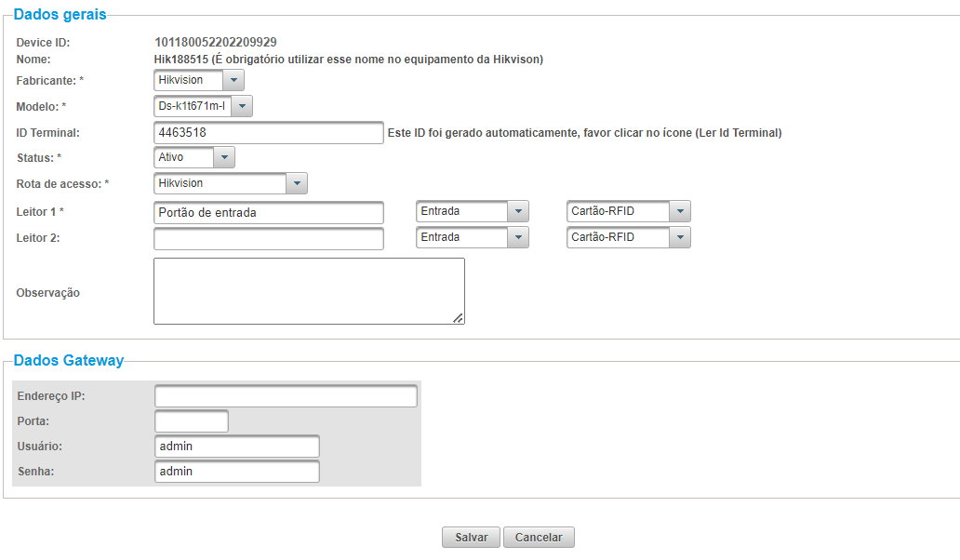Screen dimensions: 960x560
Task: Expand Leitor 2 Cartão-RFID type dropdown
Action: pyautogui.click(x=628, y=237)
